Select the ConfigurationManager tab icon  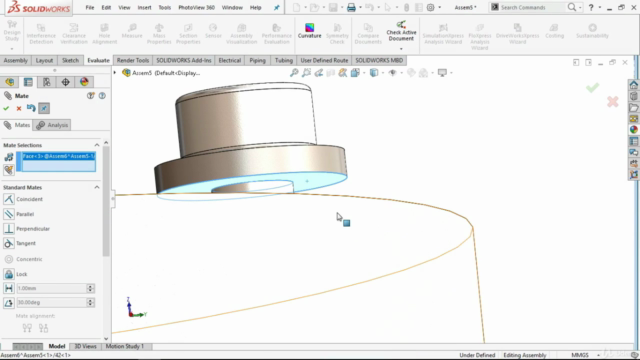pyautogui.click(x=47, y=82)
